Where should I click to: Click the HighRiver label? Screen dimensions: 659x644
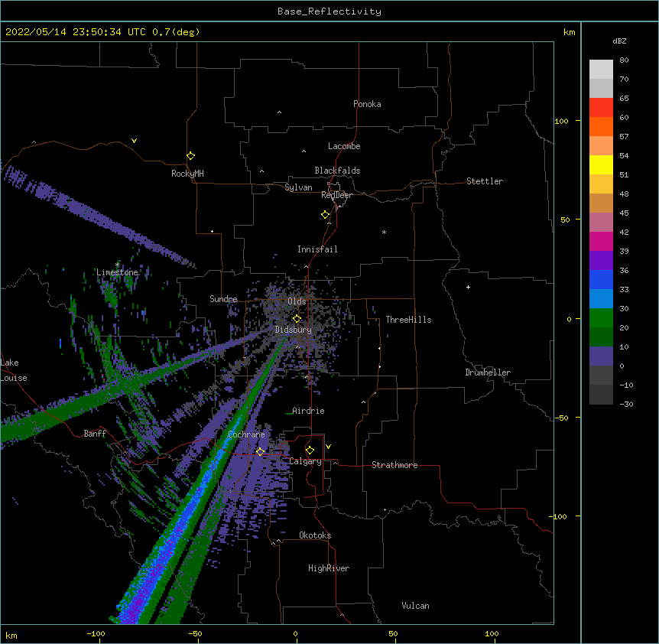(x=329, y=568)
